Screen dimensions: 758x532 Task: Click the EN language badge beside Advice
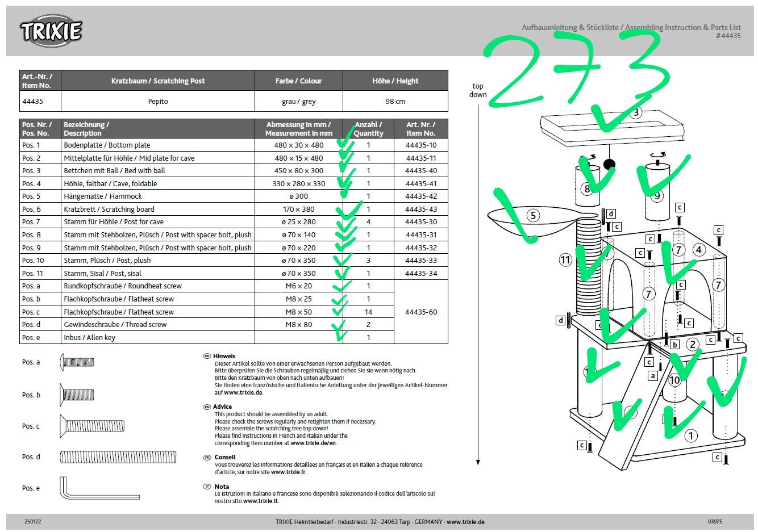click(x=207, y=407)
